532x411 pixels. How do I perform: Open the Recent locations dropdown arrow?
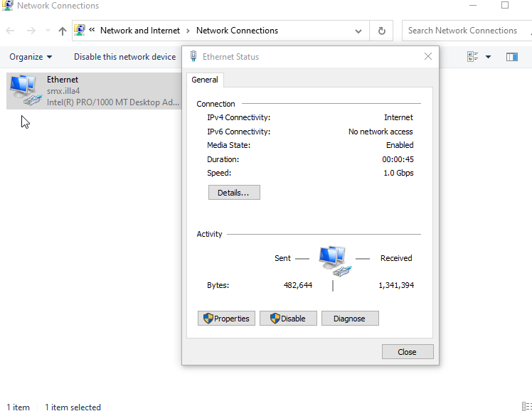(48, 31)
